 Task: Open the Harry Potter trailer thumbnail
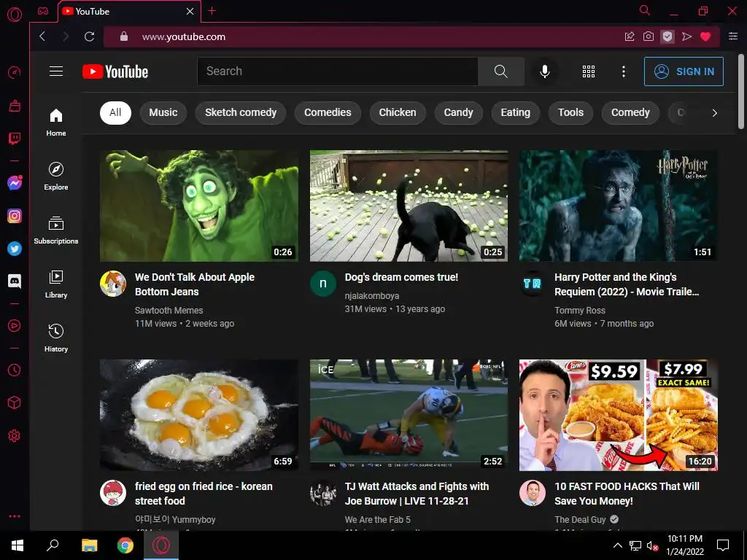point(619,206)
